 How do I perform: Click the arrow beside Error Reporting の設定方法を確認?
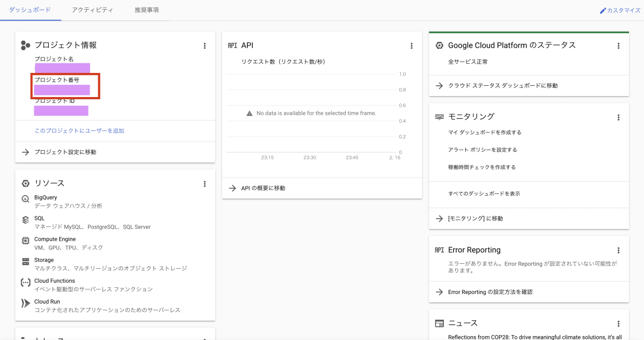[439, 292]
